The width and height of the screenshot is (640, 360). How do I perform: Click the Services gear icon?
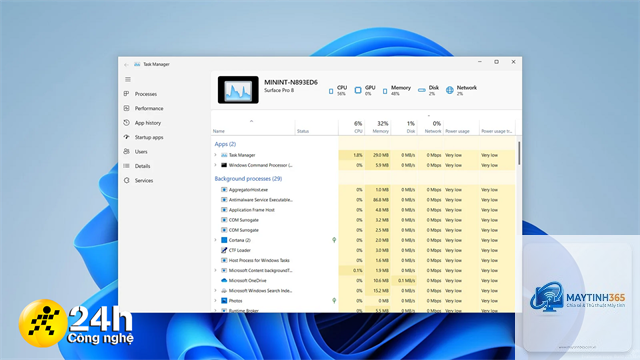127,180
